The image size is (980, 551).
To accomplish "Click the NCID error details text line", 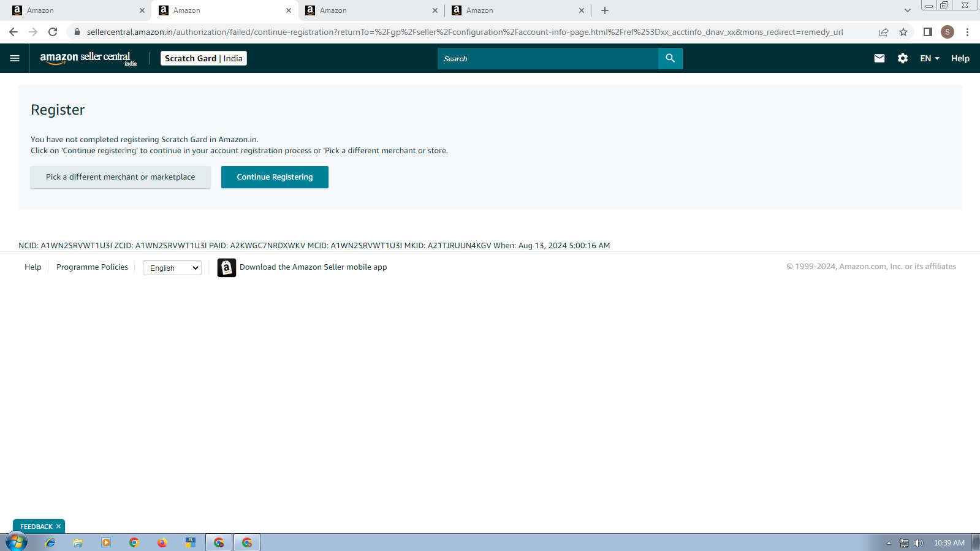I will click(314, 245).
